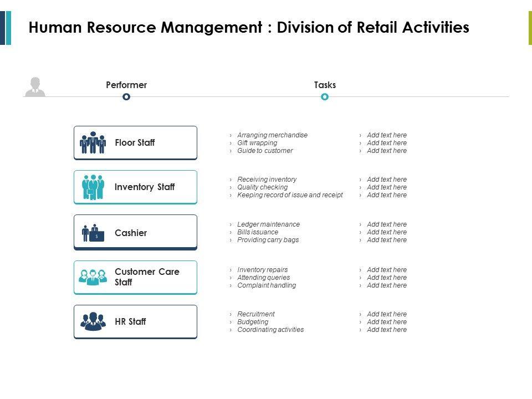Viewport: 532px width, 399px height.
Task: Click Add text here beside Budgeting
Action: [x=387, y=322]
